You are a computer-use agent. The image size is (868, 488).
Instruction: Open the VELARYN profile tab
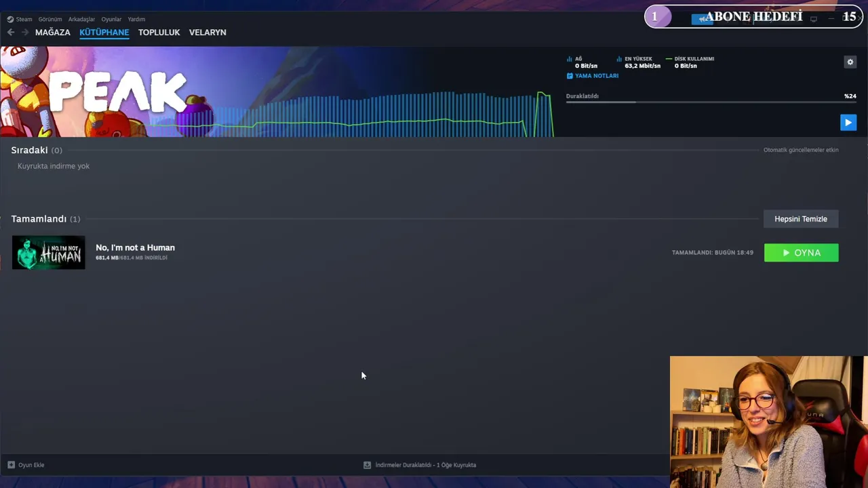click(x=208, y=32)
